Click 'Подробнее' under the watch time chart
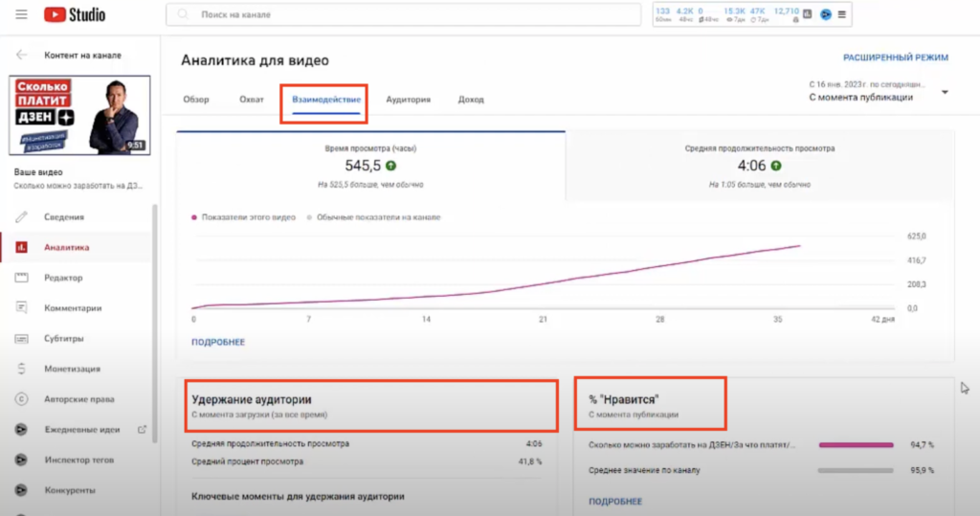This screenshot has width=980, height=516. pyautogui.click(x=218, y=342)
